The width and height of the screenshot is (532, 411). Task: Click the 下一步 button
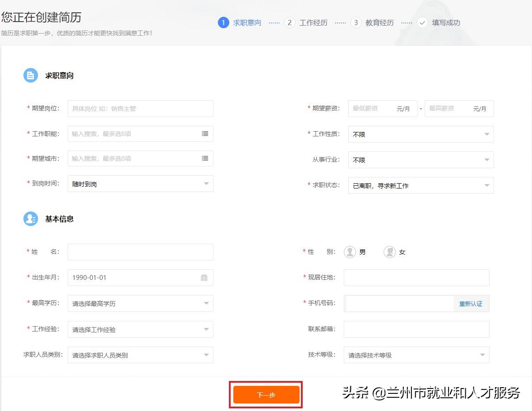[x=266, y=395]
